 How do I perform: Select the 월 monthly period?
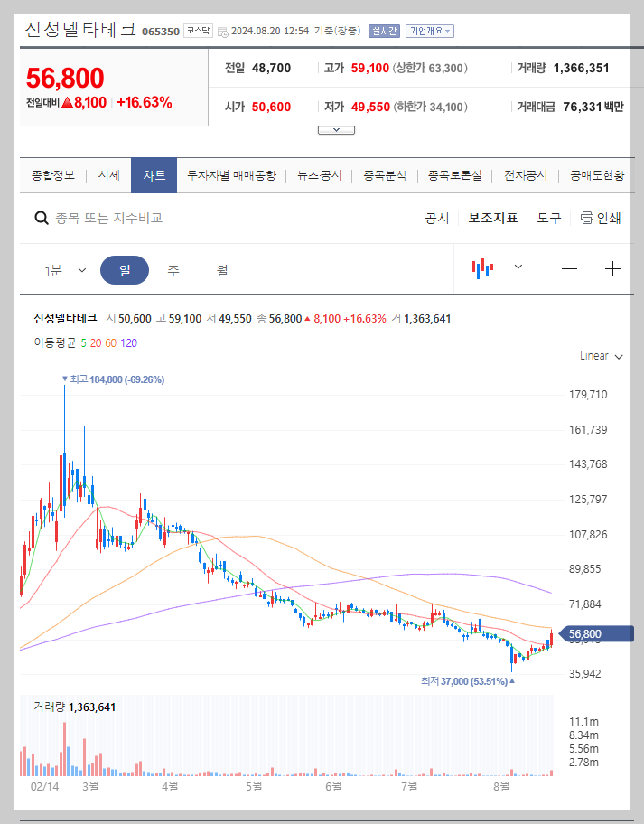(x=222, y=270)
